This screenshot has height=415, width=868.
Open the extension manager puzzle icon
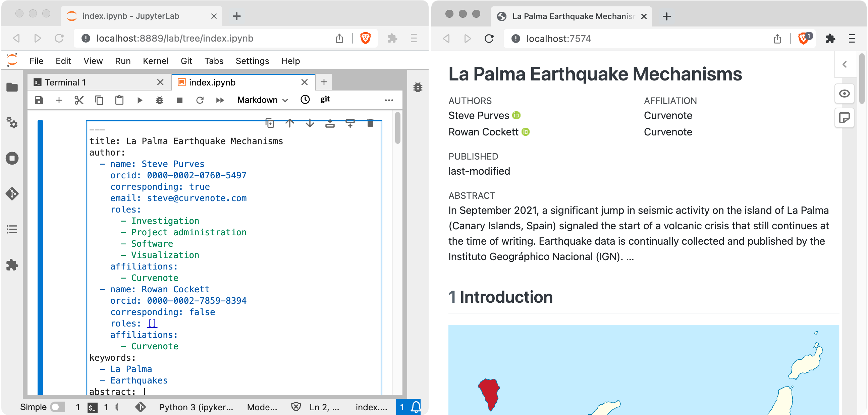(x=12, y=265)
